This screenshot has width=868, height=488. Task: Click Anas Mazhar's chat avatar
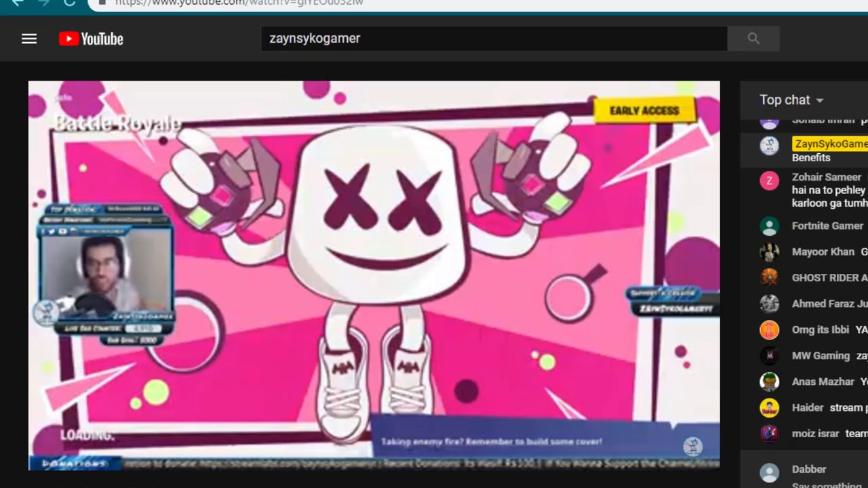(769, 382)
